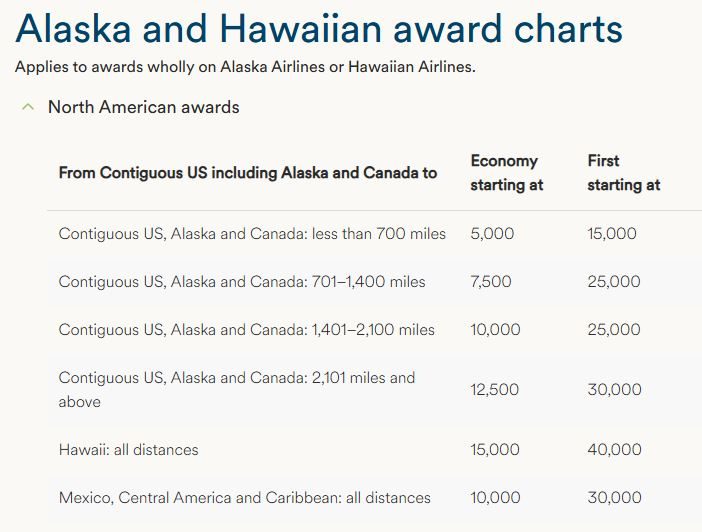Select the 'Hawaii: all distances' row label
This screenshot has height=532, width=702.
click(x=129, y=450)
